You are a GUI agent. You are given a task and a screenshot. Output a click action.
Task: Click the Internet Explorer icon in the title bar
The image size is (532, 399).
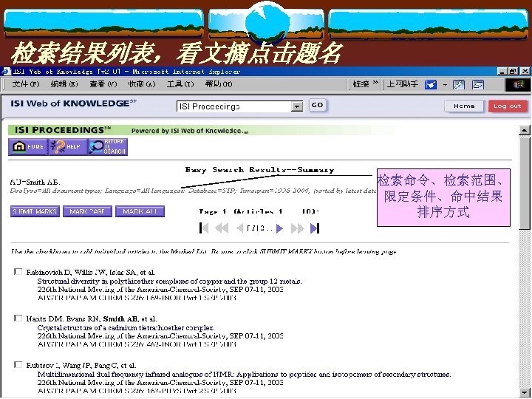coord(6,71)
